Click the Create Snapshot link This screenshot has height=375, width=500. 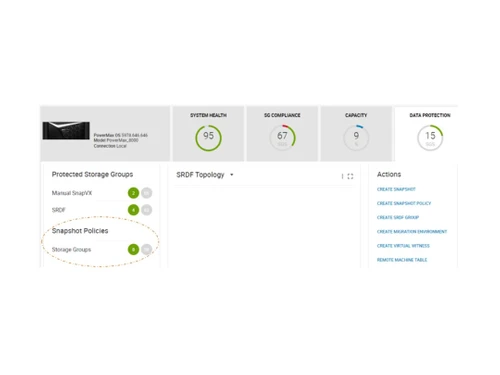(396, 189)
